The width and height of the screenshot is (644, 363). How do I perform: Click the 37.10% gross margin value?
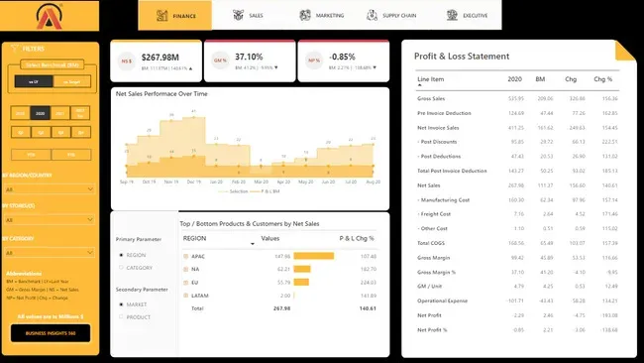(x=249, y=57)
